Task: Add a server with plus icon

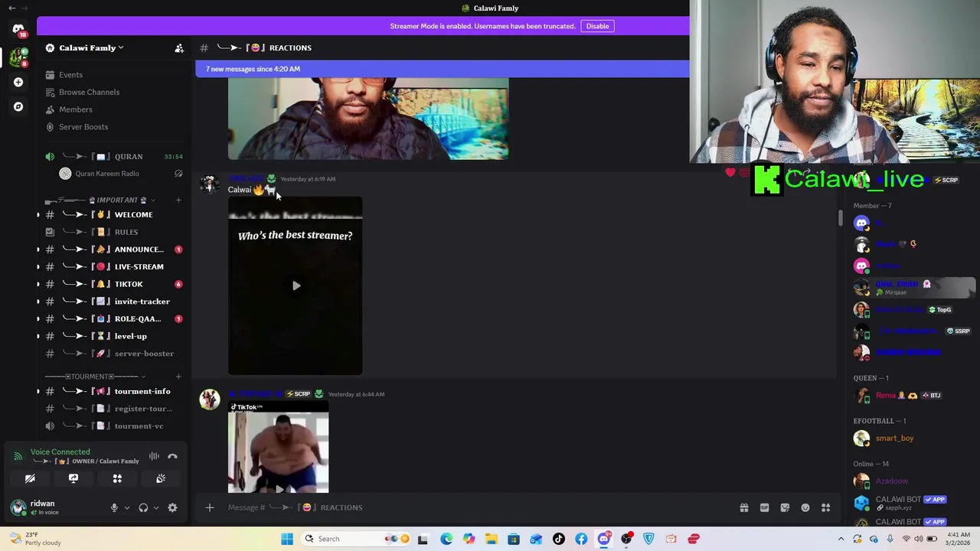Action: (18, 82)
